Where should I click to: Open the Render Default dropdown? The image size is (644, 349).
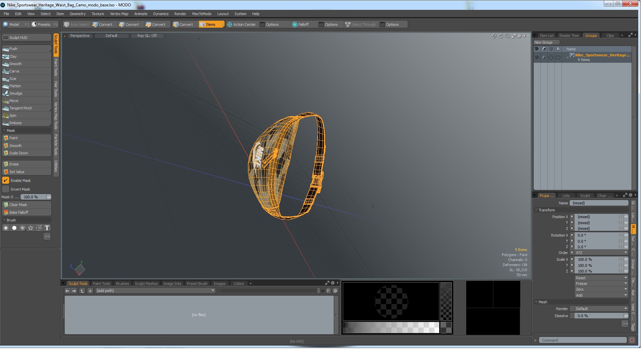coord(601,309)
